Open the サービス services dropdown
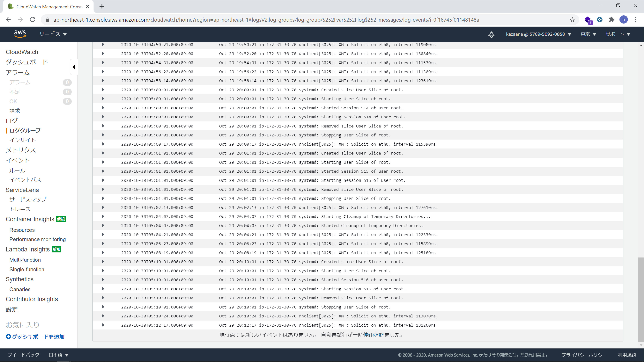 coord(53,34)
